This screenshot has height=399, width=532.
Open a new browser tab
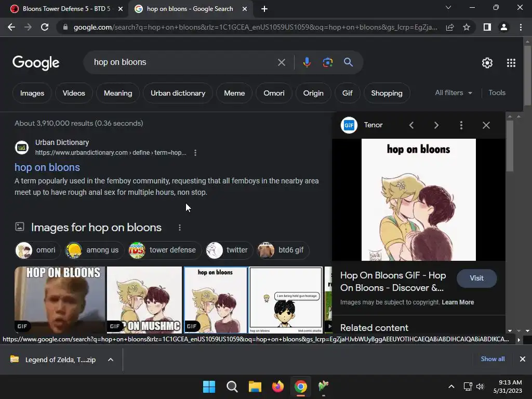(x=264, y=9)
